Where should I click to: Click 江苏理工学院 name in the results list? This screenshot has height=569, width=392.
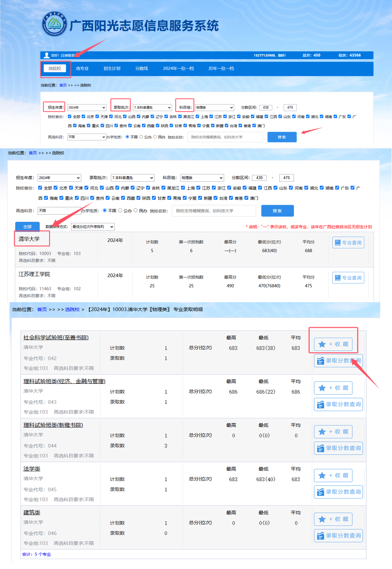click(x=34, y=274)
